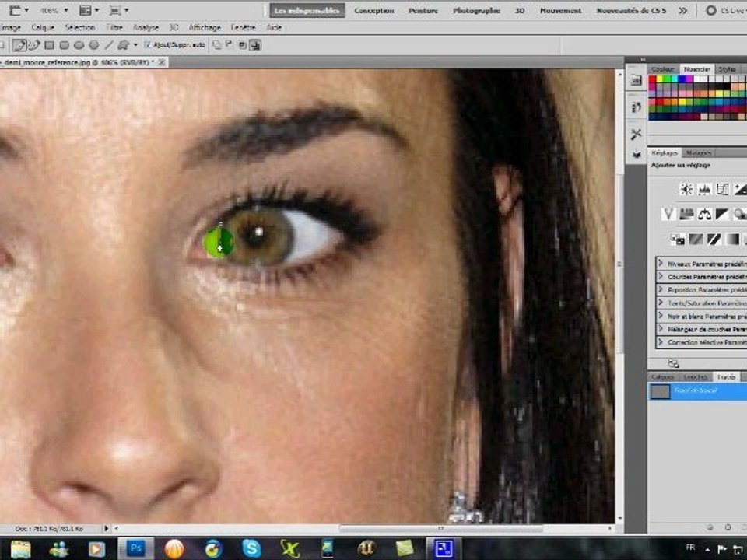Select the Tracé de travail path thumbnail

(x=660, y=391)
